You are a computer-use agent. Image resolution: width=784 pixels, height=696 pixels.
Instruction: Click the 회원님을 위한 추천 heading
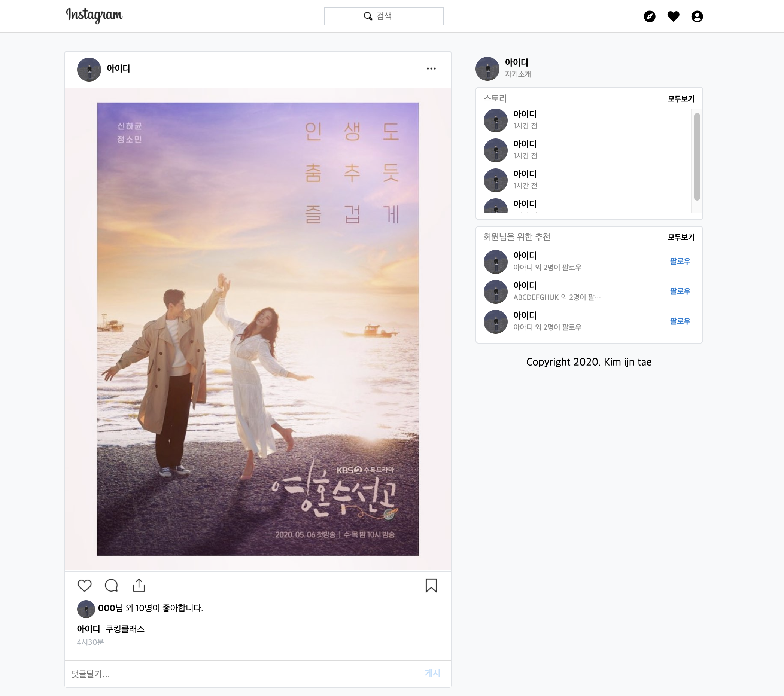(x=517, y=237)
